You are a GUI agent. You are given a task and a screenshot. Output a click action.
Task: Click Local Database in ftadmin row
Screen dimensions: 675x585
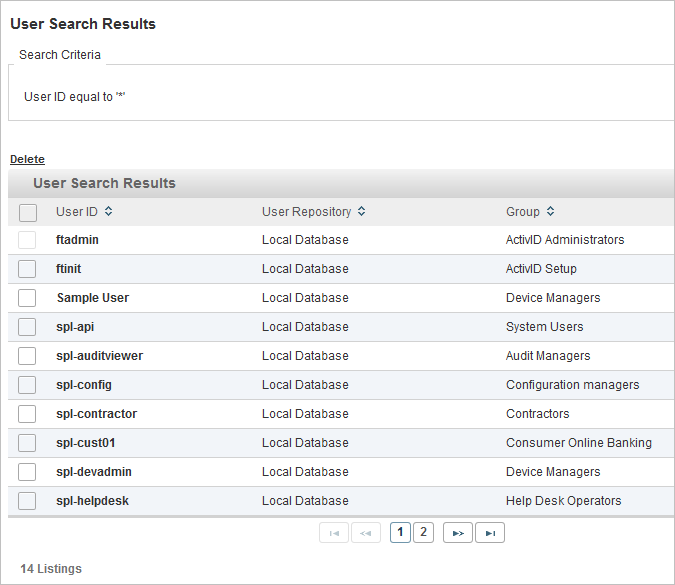[x=305, y=240]
